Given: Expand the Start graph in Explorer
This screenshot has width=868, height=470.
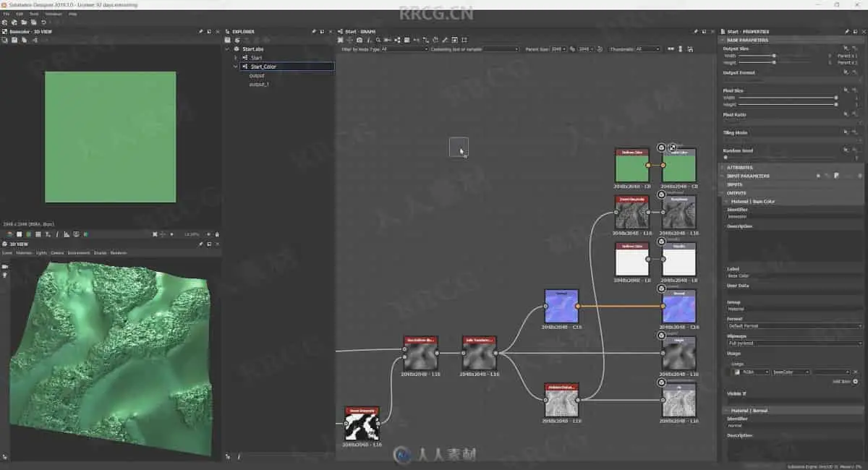Looking at the screenshot, I should click(236, 58).
